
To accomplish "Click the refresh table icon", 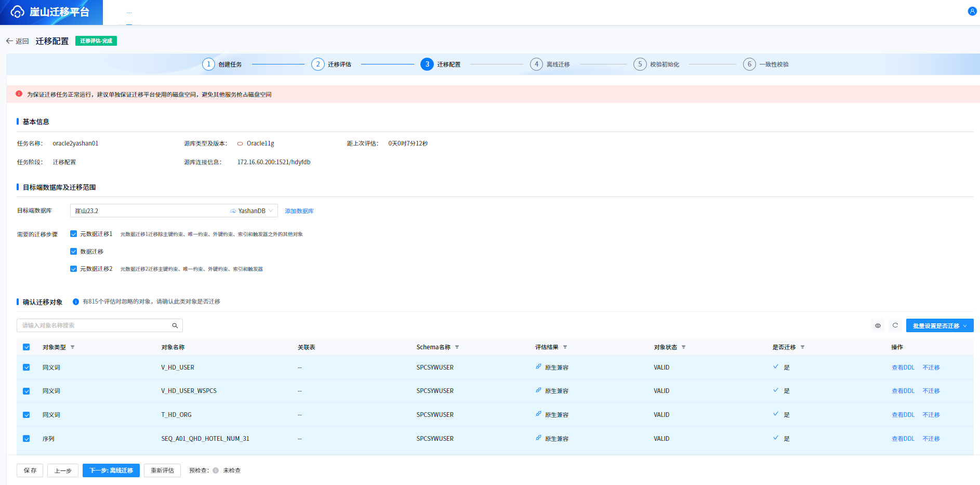I will [895, 325].
